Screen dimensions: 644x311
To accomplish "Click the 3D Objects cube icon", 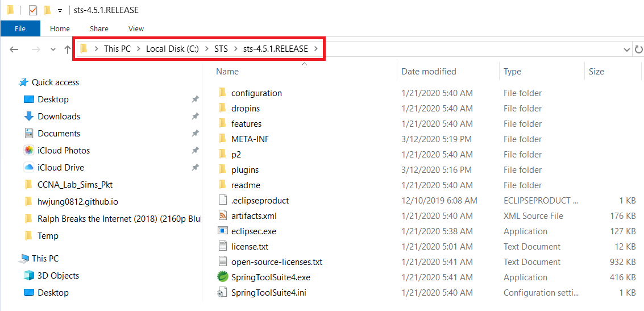I will [x=29, y=276].
